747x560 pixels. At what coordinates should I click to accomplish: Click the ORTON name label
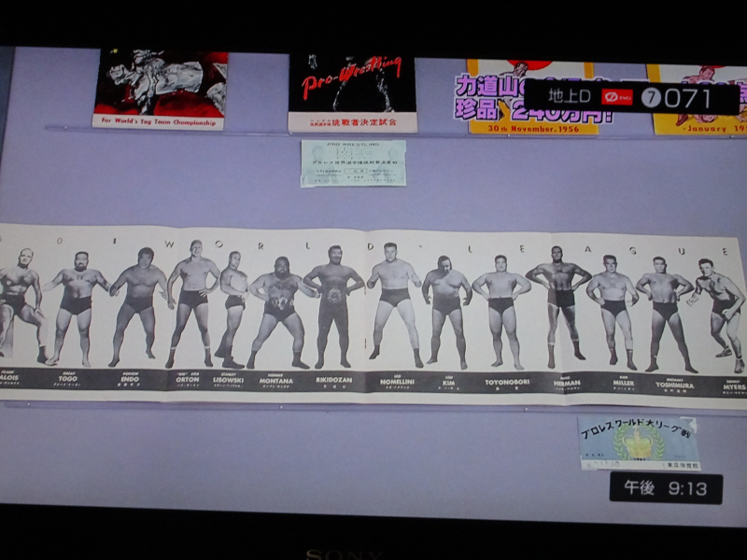188,380
